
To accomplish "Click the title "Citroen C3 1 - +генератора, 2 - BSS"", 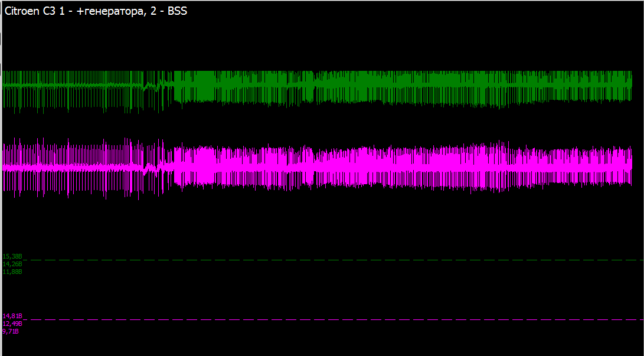I will (x=96, y=11).
